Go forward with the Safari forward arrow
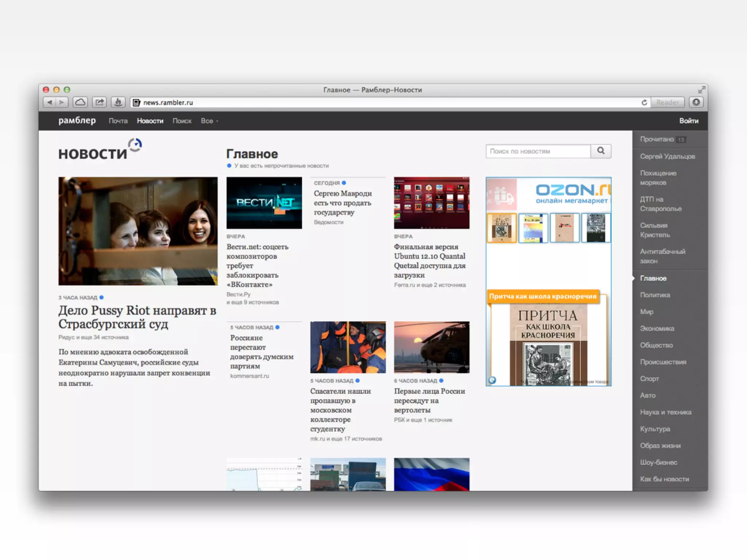The height and width of the screenshot is (560, 747). 62,102
